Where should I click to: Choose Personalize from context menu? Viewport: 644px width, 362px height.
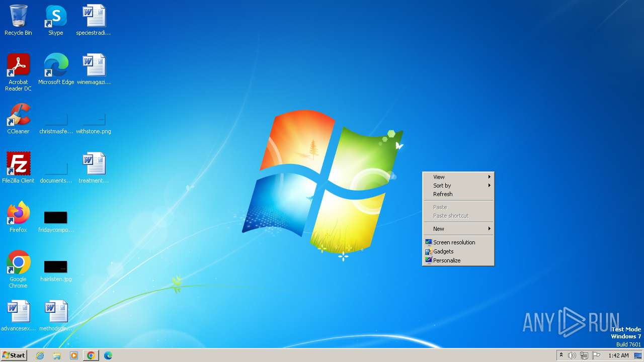[458, 260]
